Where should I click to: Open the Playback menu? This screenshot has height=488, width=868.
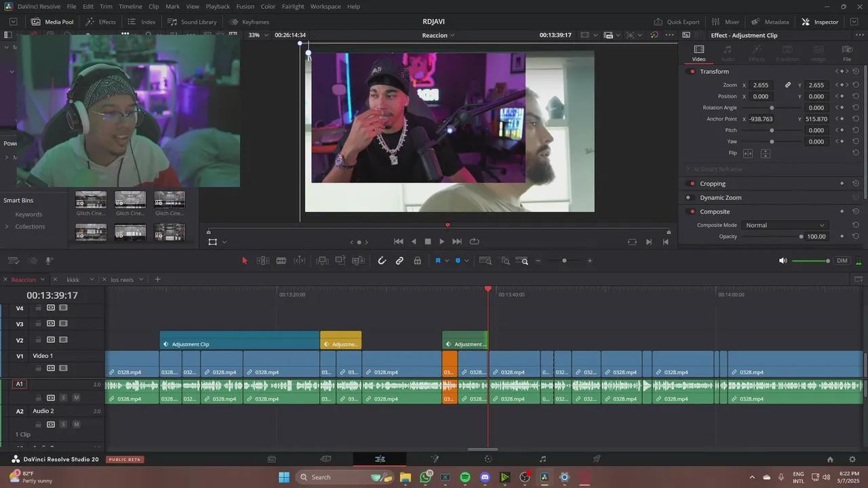[x=218, y=6]
